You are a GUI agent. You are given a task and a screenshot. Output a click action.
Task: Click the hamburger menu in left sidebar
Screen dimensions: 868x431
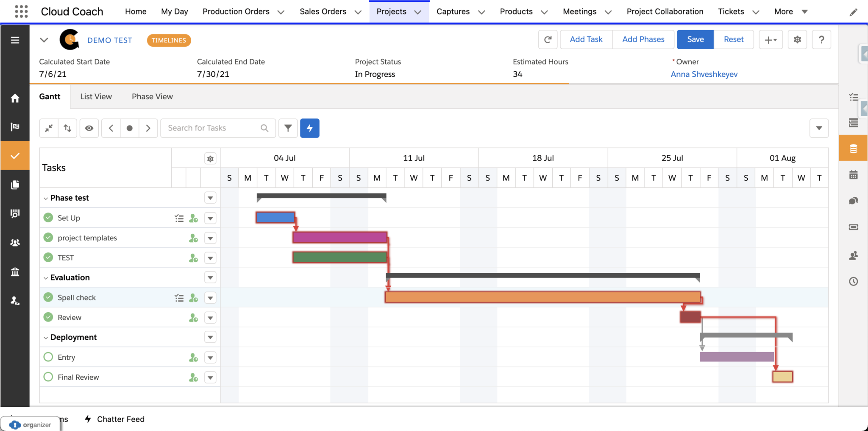coord(15,40)
